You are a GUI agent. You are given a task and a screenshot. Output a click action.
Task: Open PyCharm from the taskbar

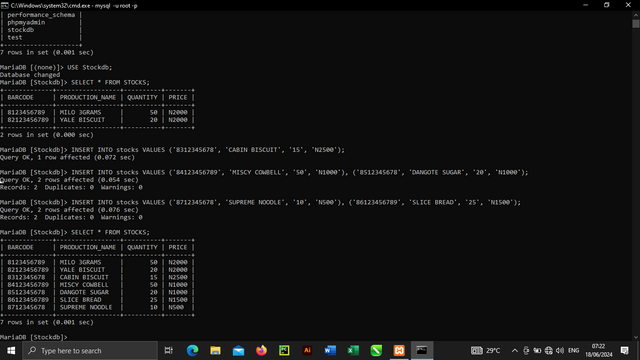(x=284, y=351)
